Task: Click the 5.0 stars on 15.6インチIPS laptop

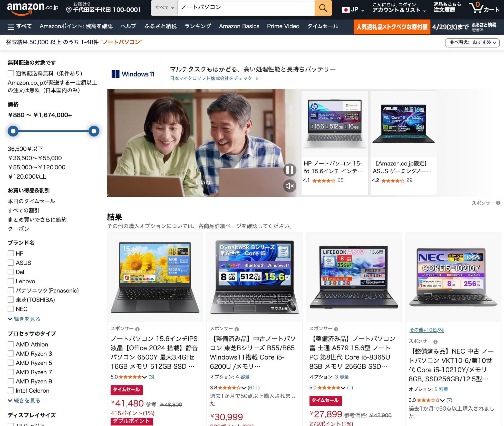Action: coord(130,377)
